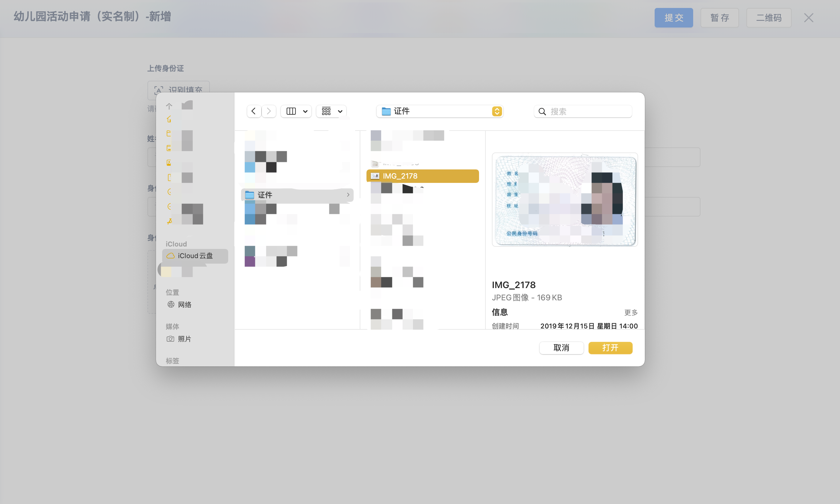Select 照片 in the media sidebar
840x504 pixels.
pos(184,339)
